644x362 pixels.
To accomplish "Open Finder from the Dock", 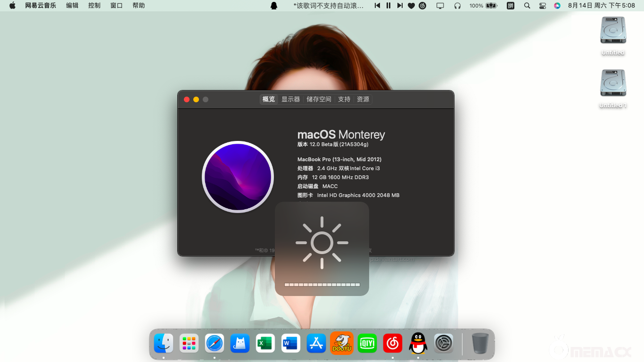I will click(164, 344).
